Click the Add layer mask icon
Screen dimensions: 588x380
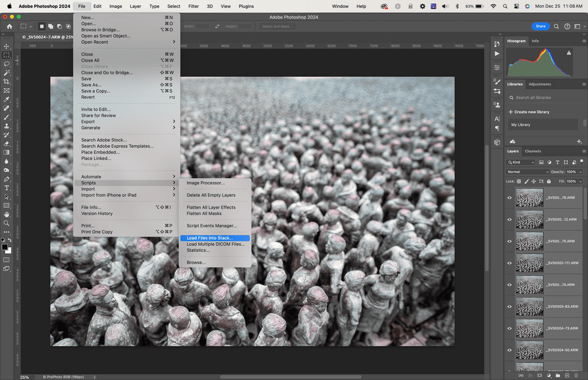tap(540, 375)
